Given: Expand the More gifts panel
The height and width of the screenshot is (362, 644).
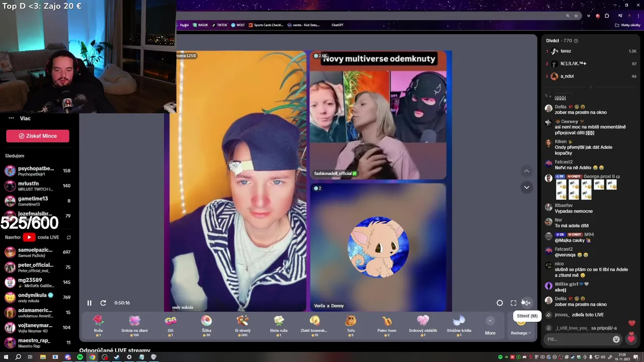Looking at the screenshot, I should tap(490, 326).
